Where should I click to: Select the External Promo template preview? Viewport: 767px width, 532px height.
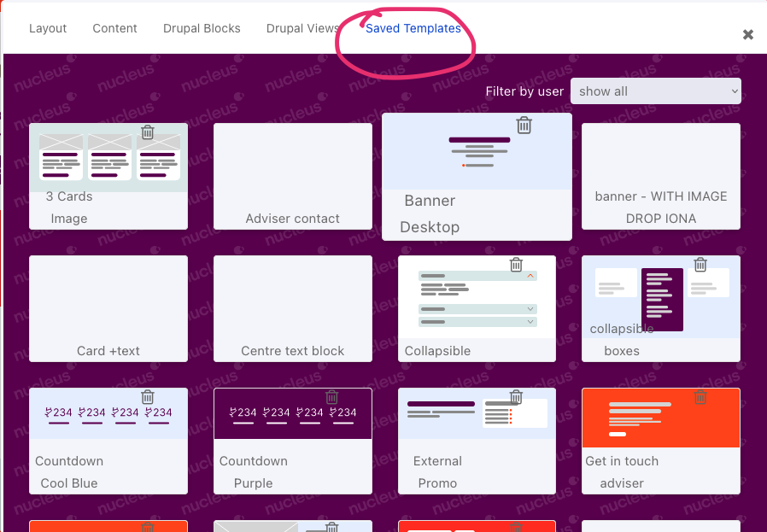click(477, 413)
